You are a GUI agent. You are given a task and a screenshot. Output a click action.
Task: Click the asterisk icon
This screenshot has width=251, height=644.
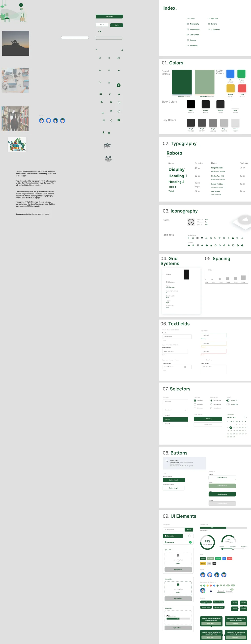coord(111,102)
